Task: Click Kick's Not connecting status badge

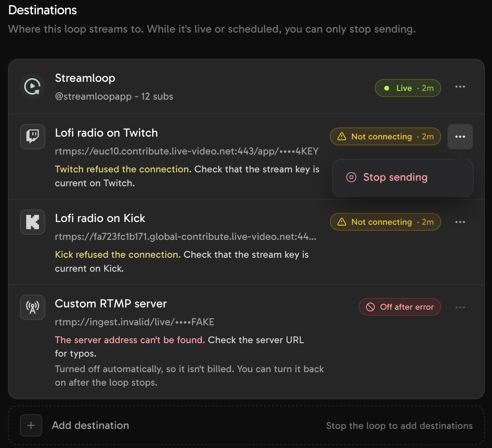Action: (385, 222)
